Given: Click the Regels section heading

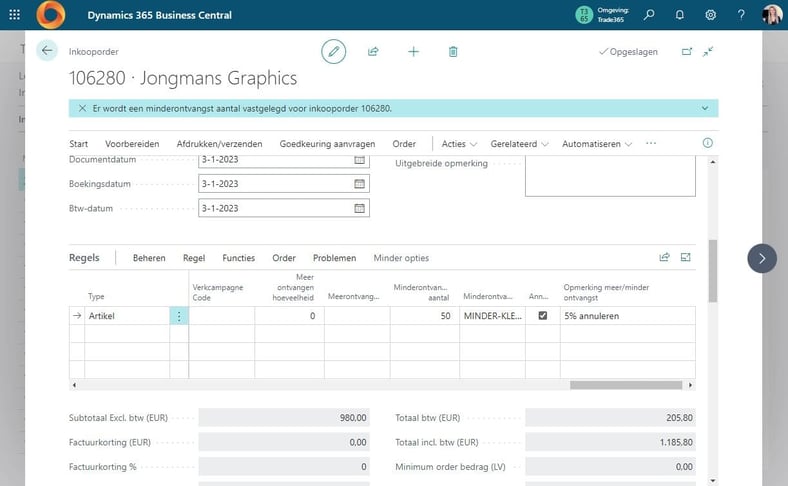Looking at the screenshot, I should point(84,257).
